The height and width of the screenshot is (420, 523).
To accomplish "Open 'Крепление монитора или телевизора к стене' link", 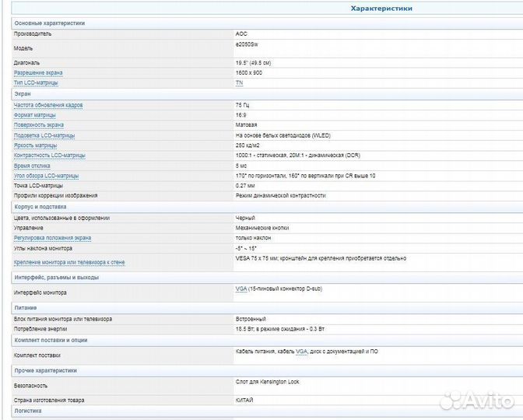I will tap(69, 262).
